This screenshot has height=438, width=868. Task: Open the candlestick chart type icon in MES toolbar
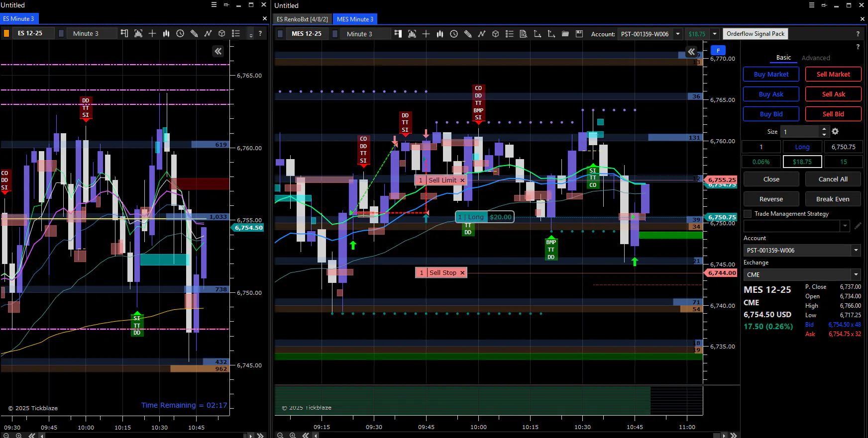point(440,34)
